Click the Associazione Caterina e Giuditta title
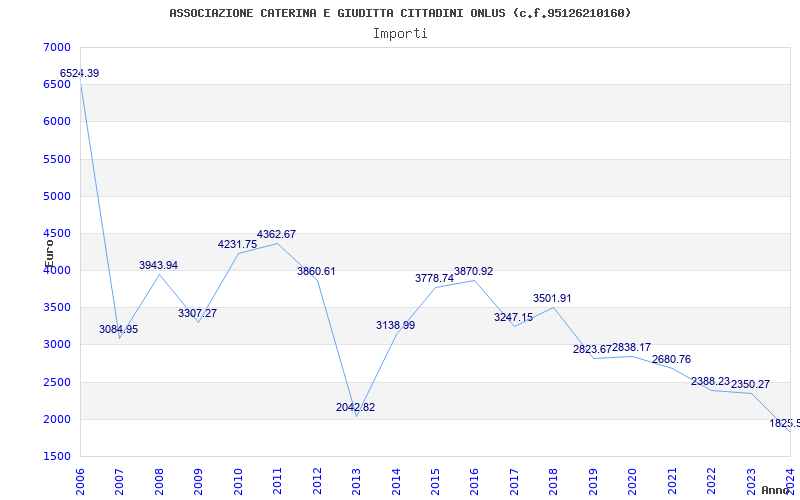800x500 pixels. pyautogui.click(x=400, y=13)
